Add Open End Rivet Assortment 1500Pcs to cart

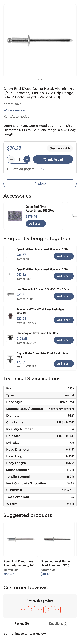(x=36, y=223)
